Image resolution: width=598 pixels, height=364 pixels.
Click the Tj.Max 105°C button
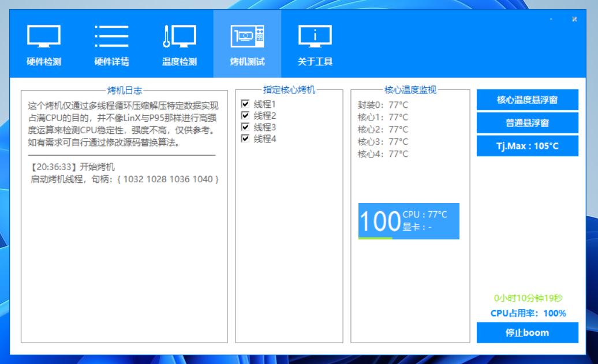[x=527, y=145]
